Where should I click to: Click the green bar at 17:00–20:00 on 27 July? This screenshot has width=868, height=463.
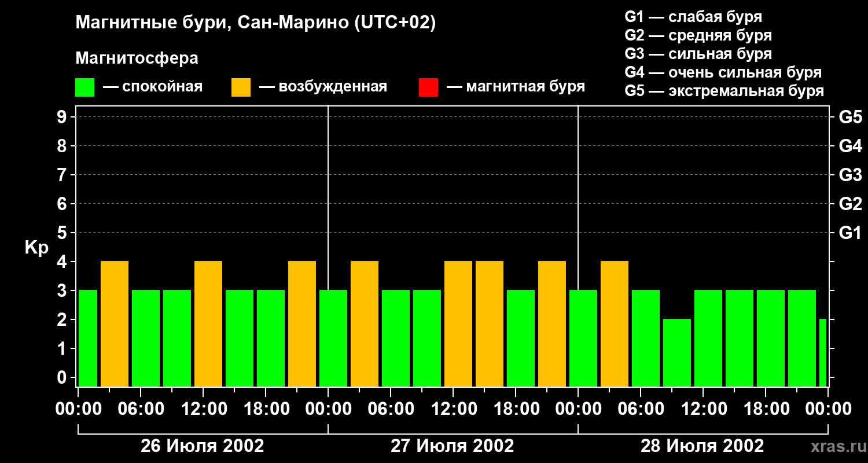pyautogui.click(x=521, y=339)
